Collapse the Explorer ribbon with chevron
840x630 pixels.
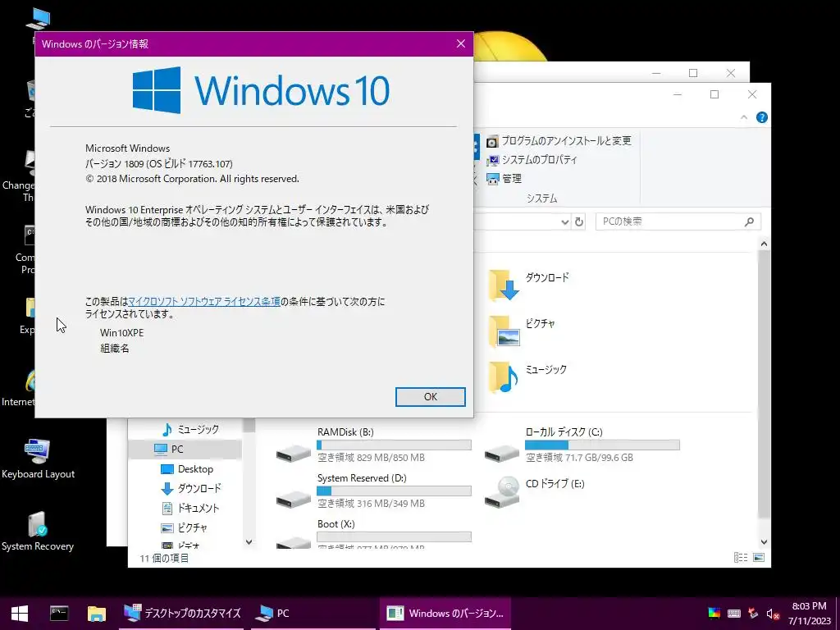tap(743, 117)
